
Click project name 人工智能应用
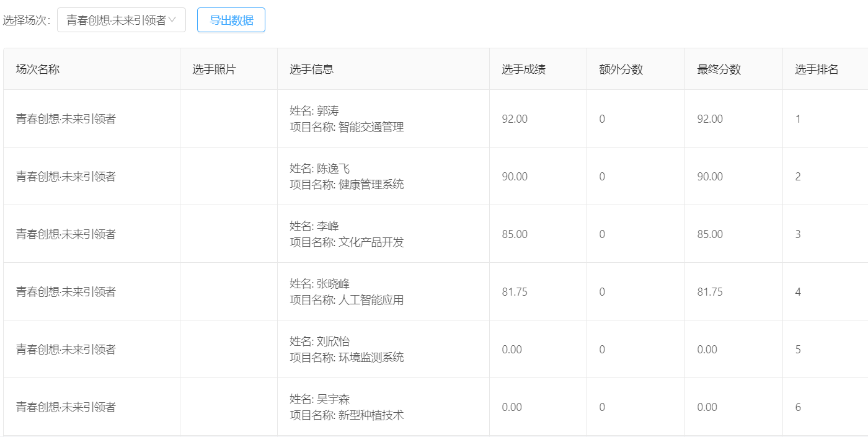[x=371, y=300]
